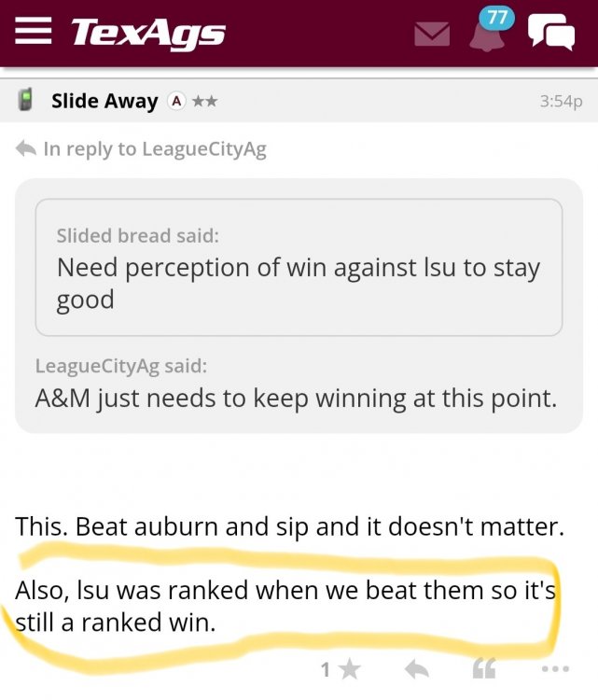
Task: Star this post from Slide Away
Action: [x=351, y=669]
